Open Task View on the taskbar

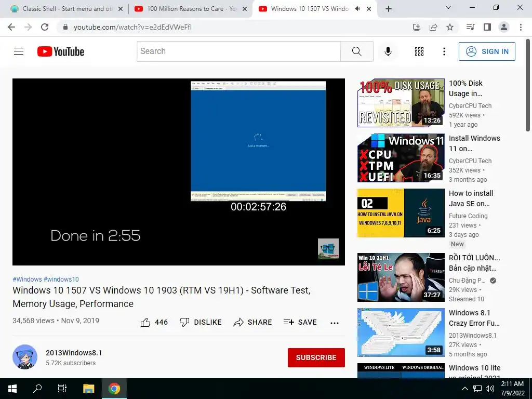(x=62, y=389)
